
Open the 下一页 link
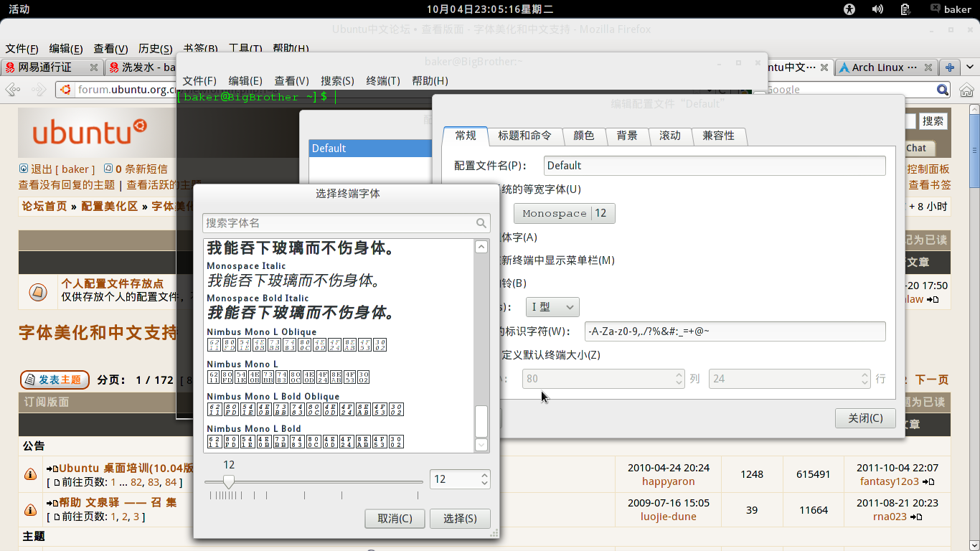931,380
